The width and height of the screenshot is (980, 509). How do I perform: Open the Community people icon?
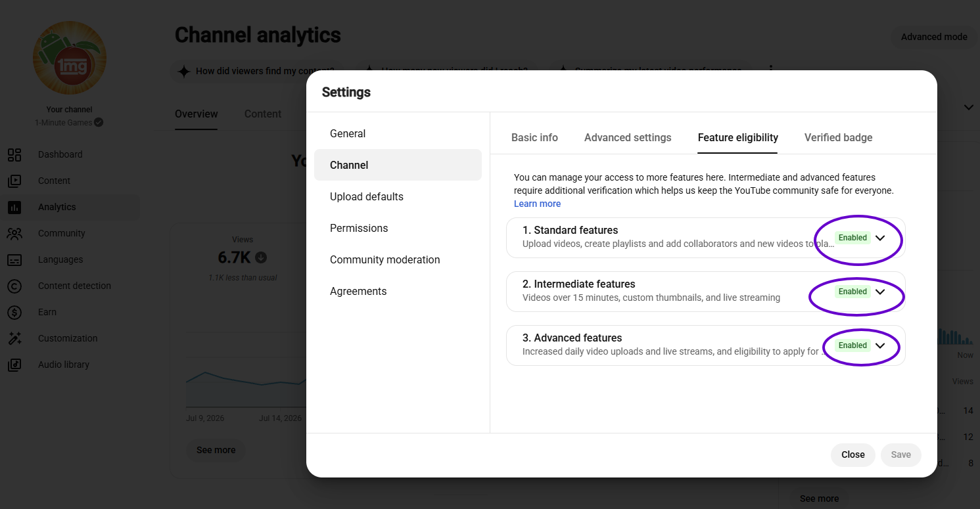(14, 233)
